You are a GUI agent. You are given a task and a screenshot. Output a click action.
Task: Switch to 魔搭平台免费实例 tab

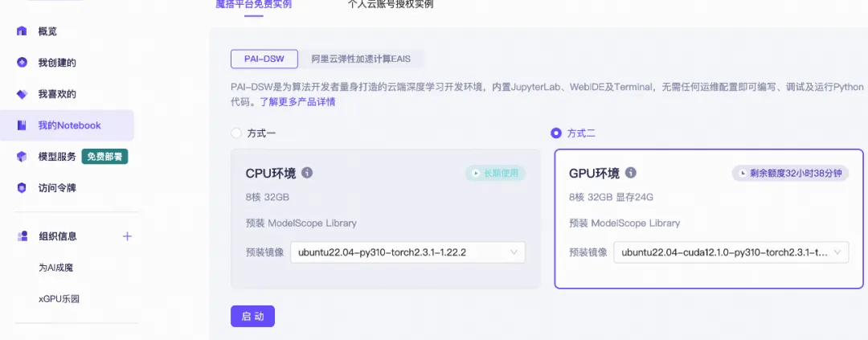click(253, 5)
